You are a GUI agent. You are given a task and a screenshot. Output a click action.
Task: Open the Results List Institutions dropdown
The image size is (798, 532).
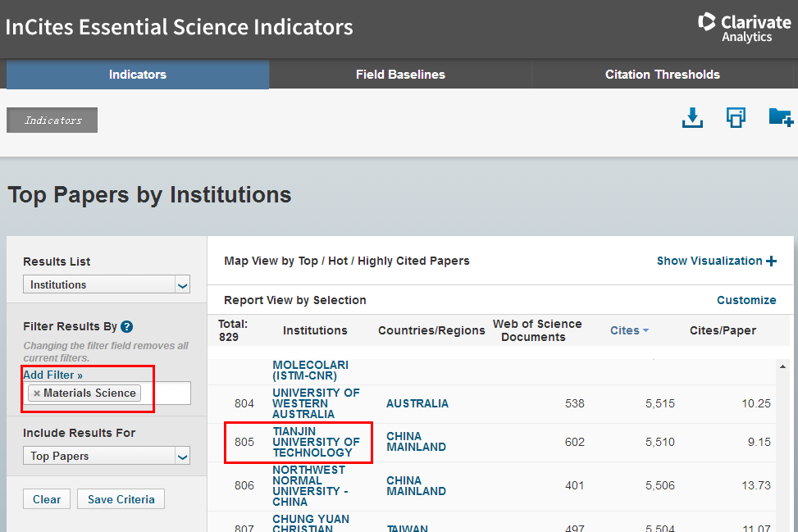[107, 284]
